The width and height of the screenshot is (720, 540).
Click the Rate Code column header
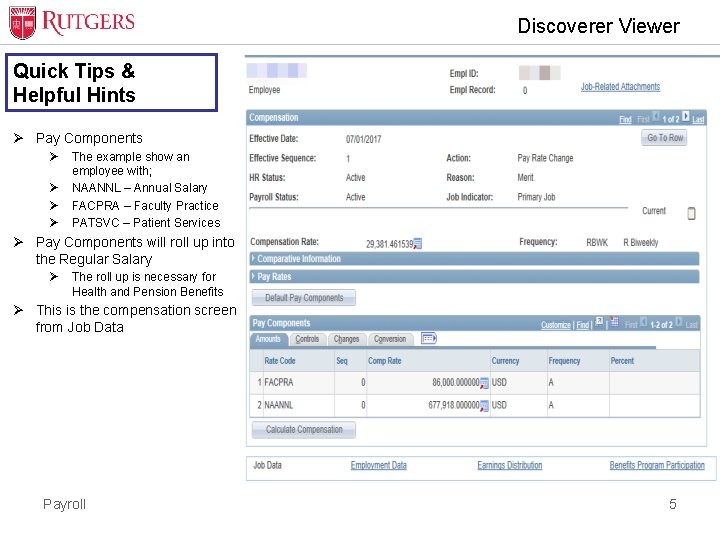click(x=280, y=361)
